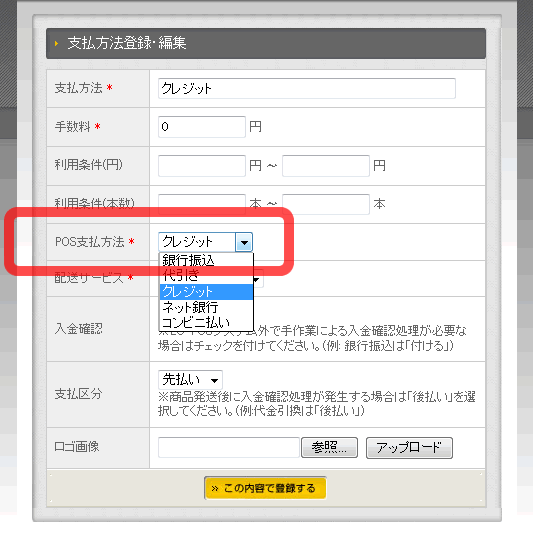Click the minimum 利用条件(円) field
Viewport: 533px width, 550px height.
tap(202, 166)
